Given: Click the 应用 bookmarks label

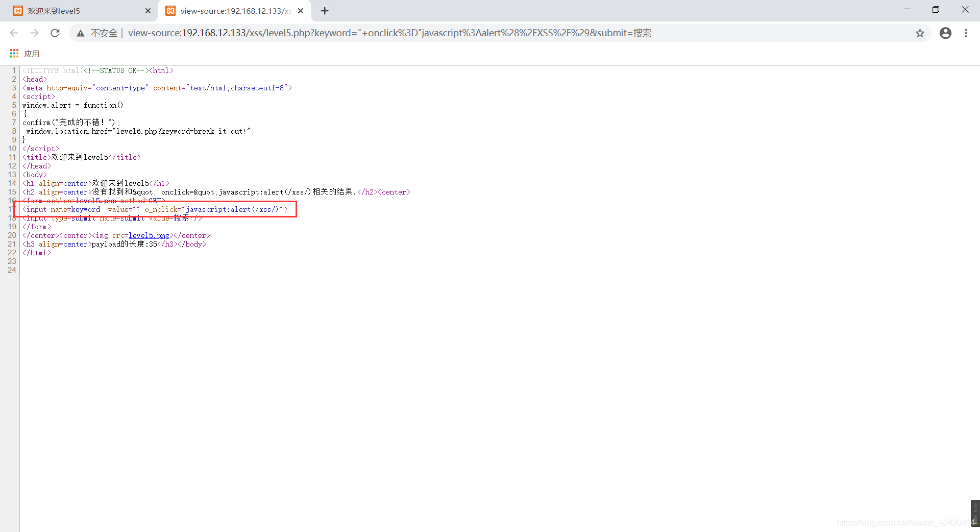Looking at the screenshot, I should tap(32, 54).
